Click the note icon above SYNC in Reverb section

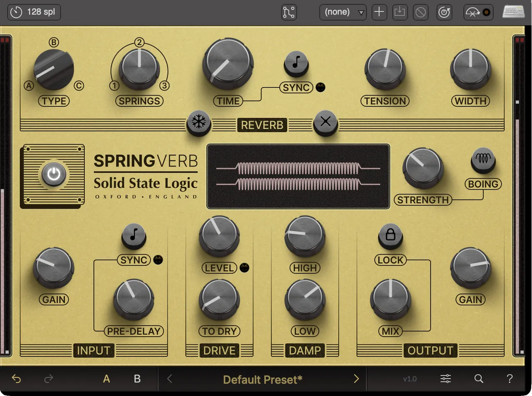click(296, 63)
